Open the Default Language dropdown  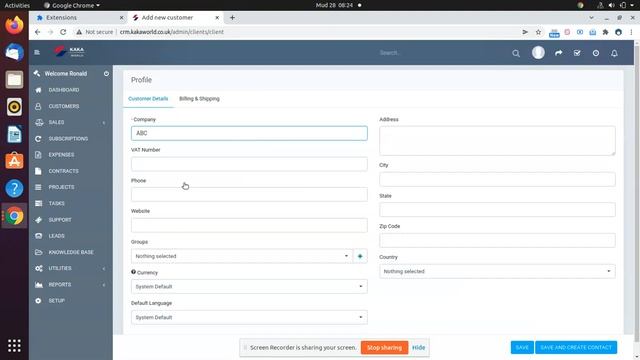click(x=249, y=317)
